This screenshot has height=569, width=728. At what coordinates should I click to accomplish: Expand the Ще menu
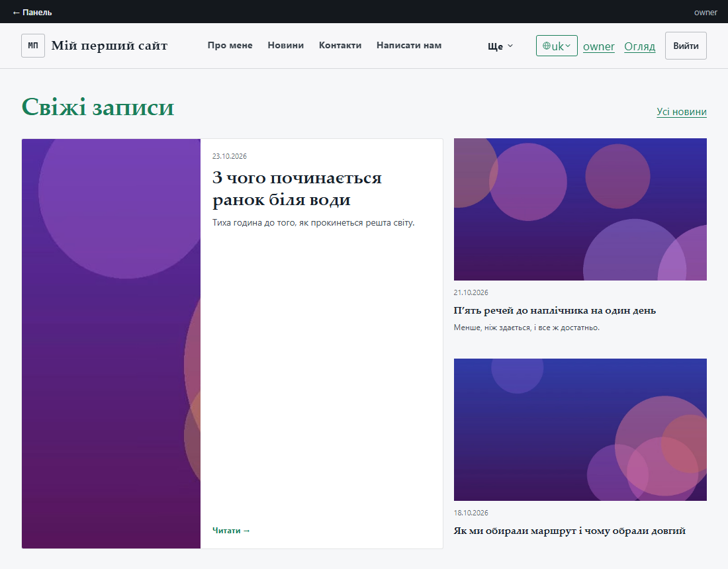point(500,46)
